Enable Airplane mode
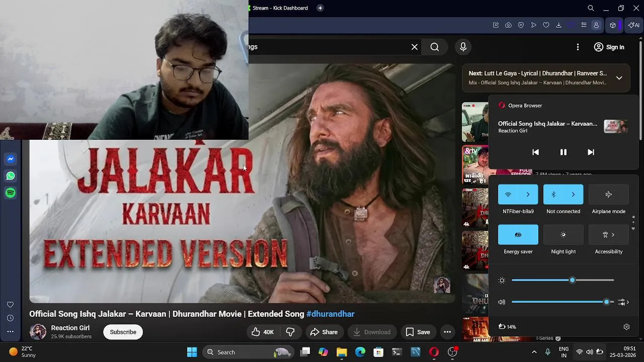644x362 pixels. (609, 195)
